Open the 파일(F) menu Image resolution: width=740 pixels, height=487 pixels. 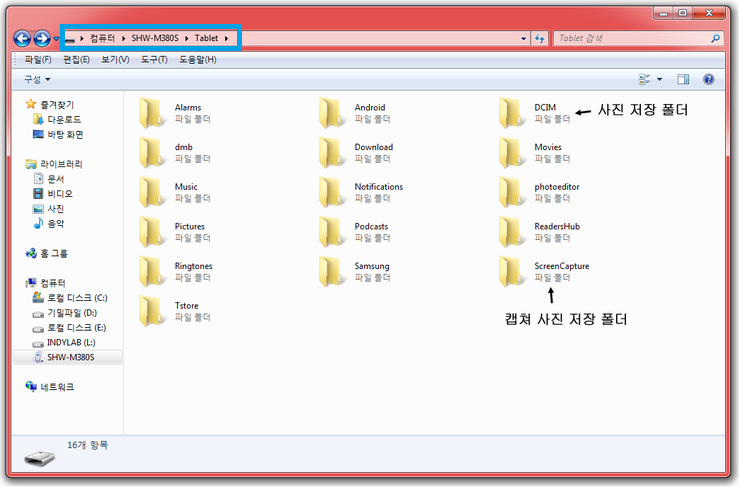click(x=37, y=59)
